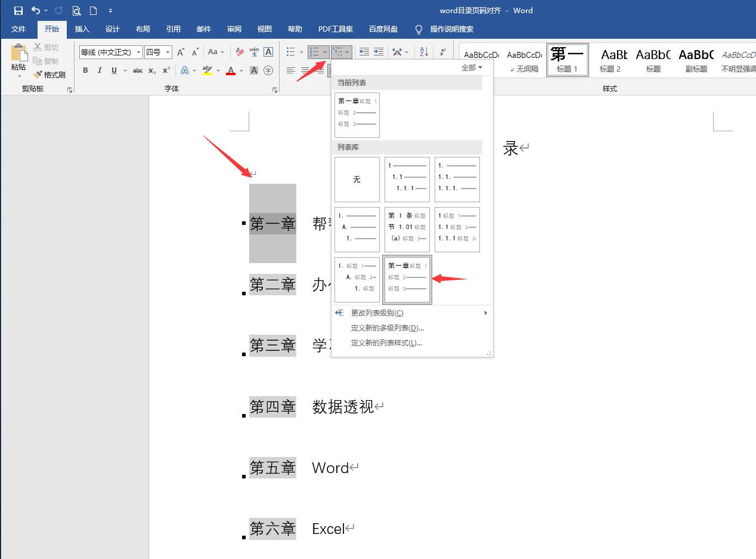
Task: Open the PDF工具集 ribbon tab
Action: point(336,29)
